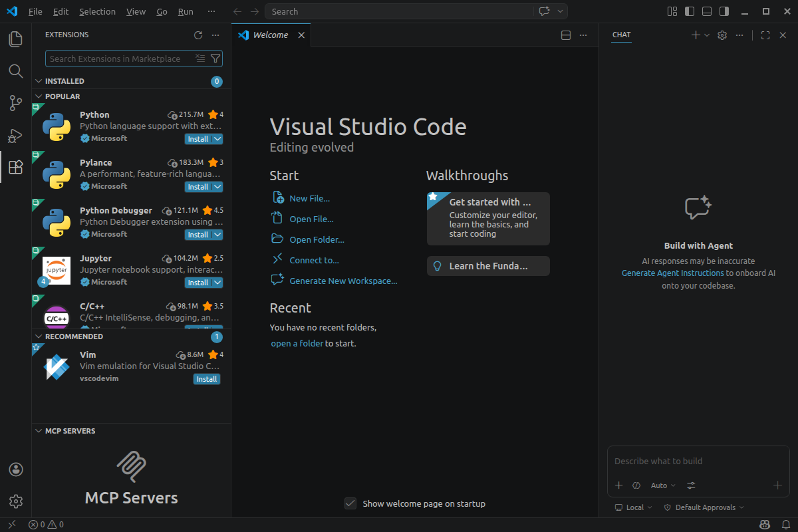This screenshot has height=532, width=798.
Task: Add context with plus in chat input
Action: (x=618, y=485)
